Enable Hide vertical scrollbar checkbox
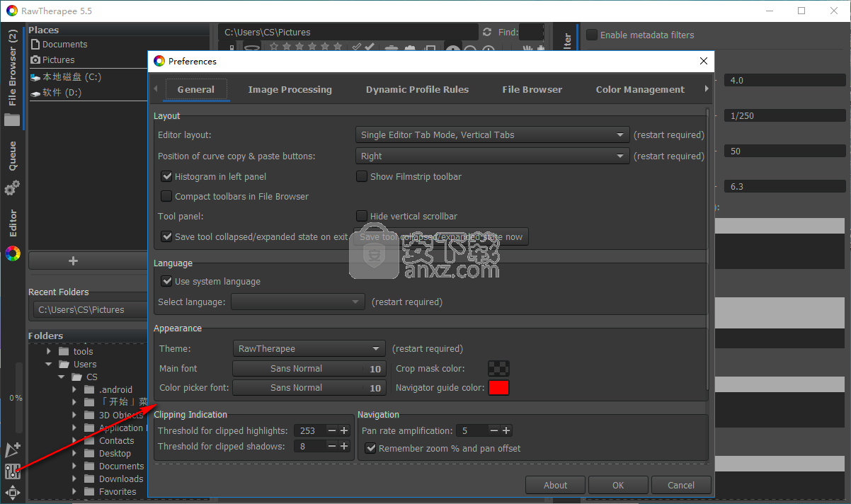Screen dimensions: 851x504 362,216
